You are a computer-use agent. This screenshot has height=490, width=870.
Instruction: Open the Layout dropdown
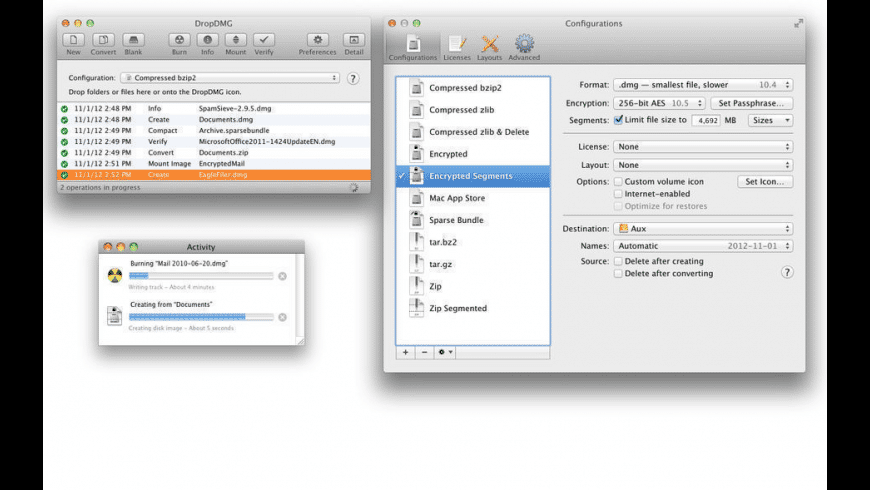(703, 165)
